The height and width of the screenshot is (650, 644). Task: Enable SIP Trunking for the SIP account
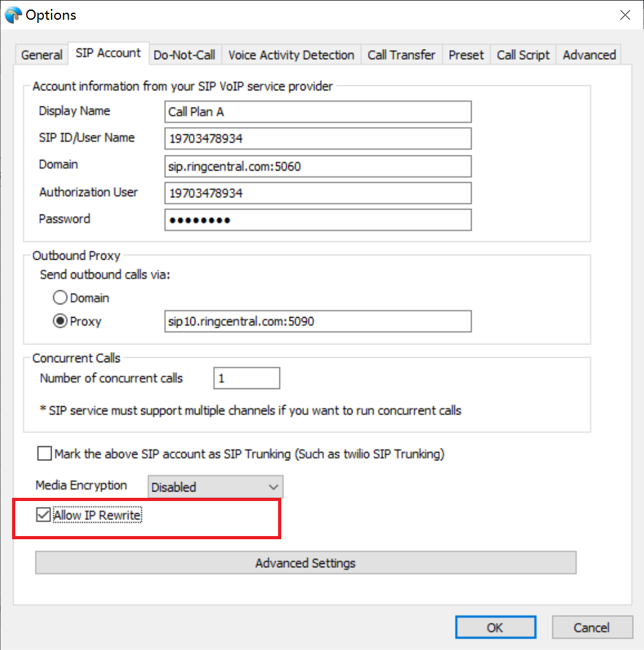44,453
